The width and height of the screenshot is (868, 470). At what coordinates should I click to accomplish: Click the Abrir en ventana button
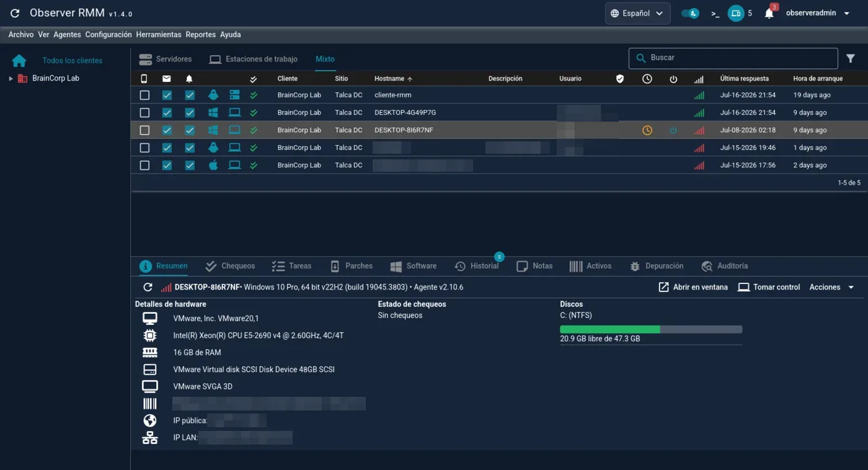tap(693, 287)
